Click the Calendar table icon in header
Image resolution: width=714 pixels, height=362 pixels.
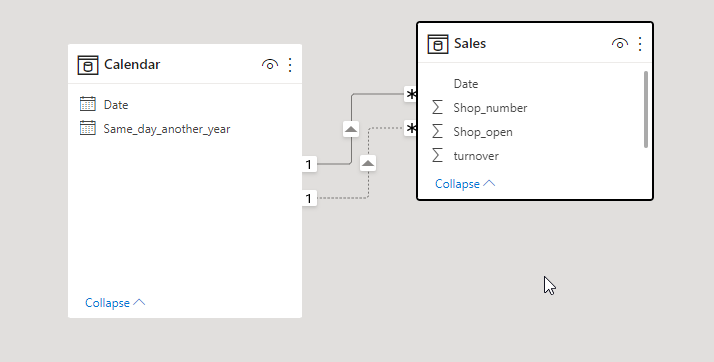(x=88, y=65)
